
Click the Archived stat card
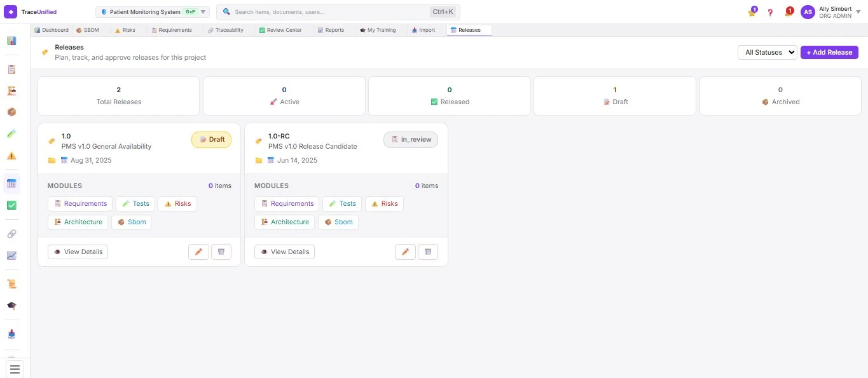pyautogui.click(x=780, y=96)
